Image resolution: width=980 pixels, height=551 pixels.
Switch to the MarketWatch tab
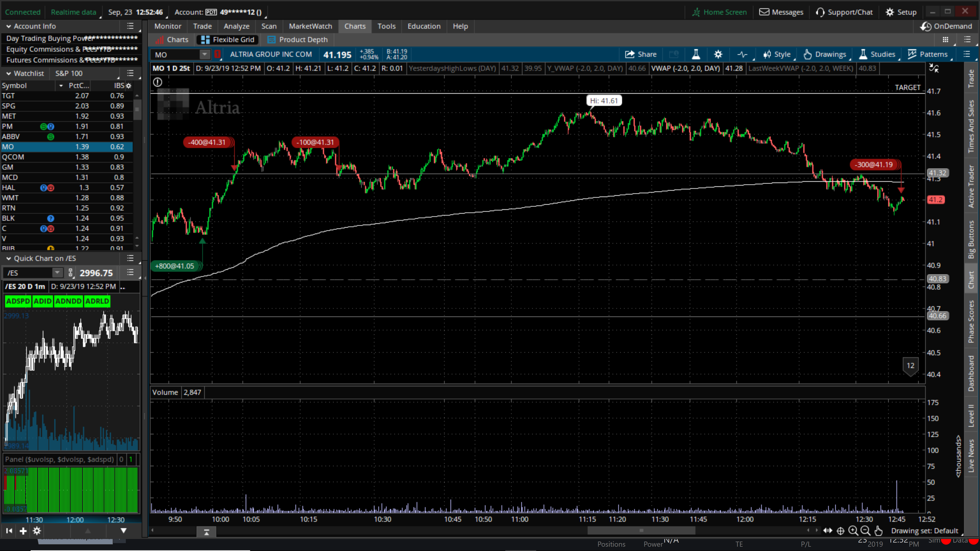pos(310,26)
